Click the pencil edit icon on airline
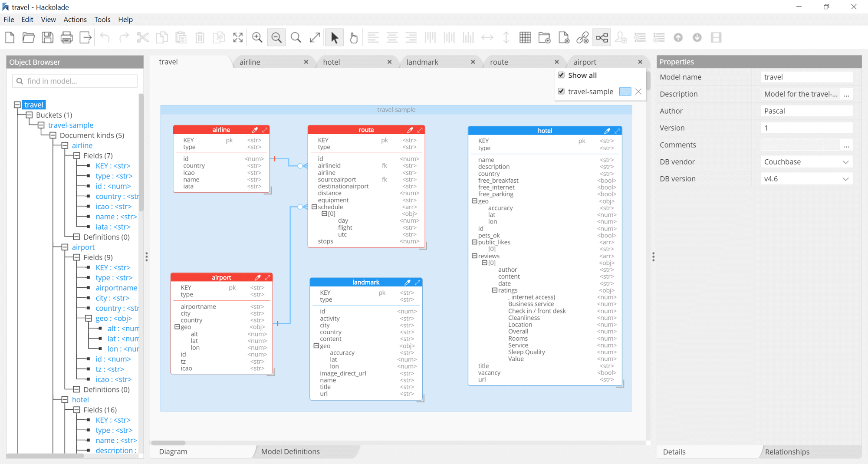This screenshot has width=868, height=464. coord(255,130)
